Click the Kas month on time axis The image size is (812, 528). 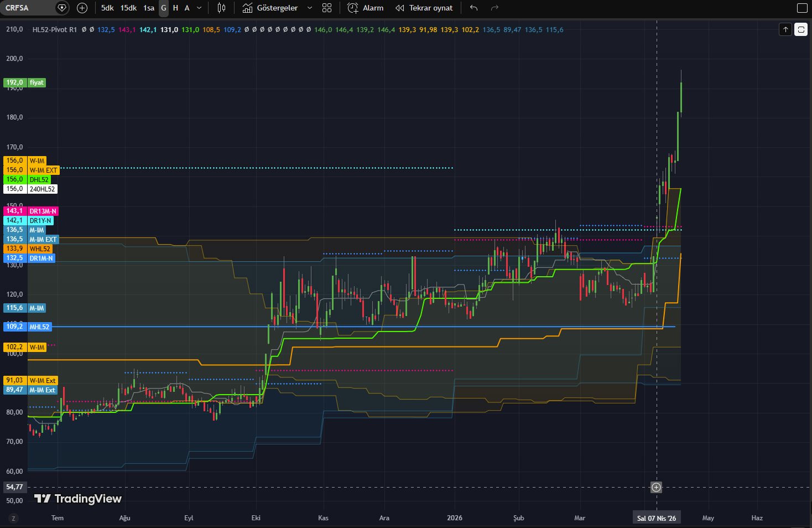(x=323, y=518)
